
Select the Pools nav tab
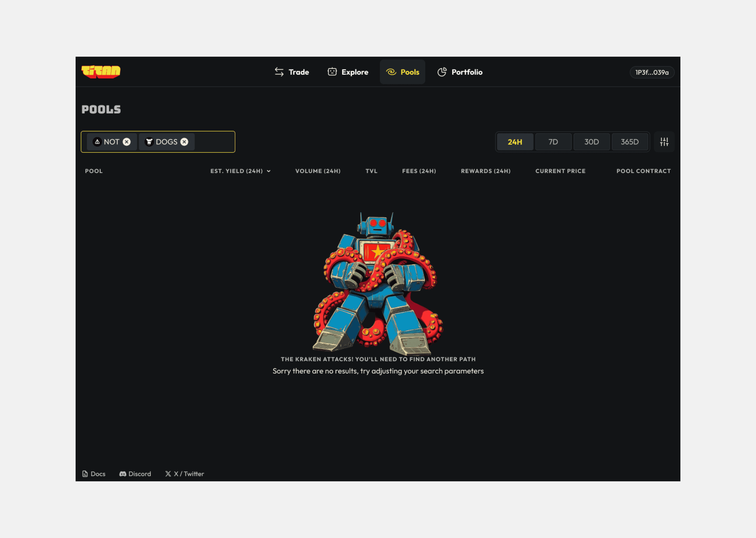pyautogui.click(x=402, y=72)
